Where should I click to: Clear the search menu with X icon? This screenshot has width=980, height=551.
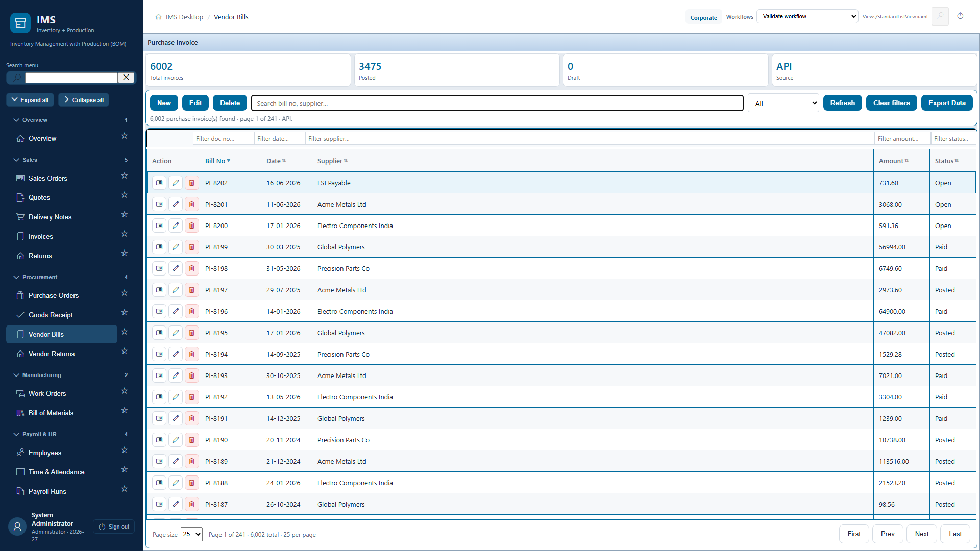coord(126,78)
